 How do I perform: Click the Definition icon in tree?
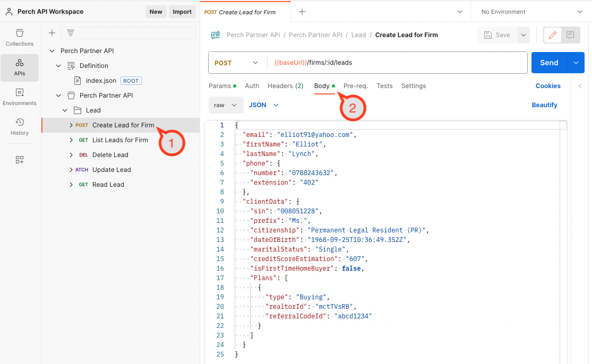71,66
